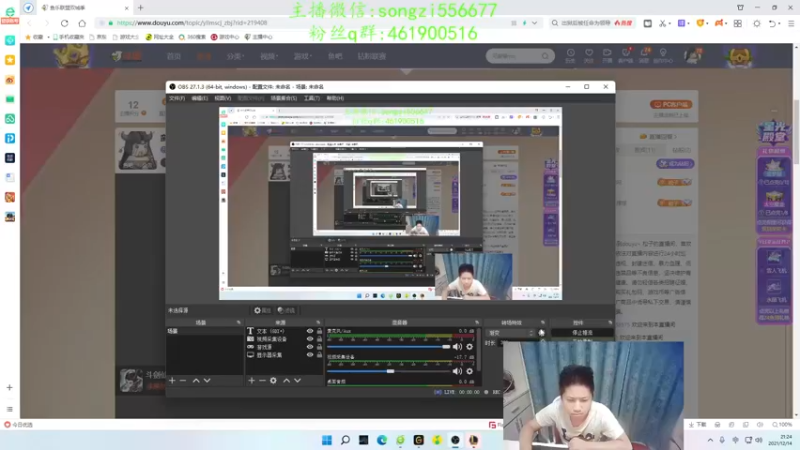
Task: Open source 滤镜 filters button
Action: point(286,310)
